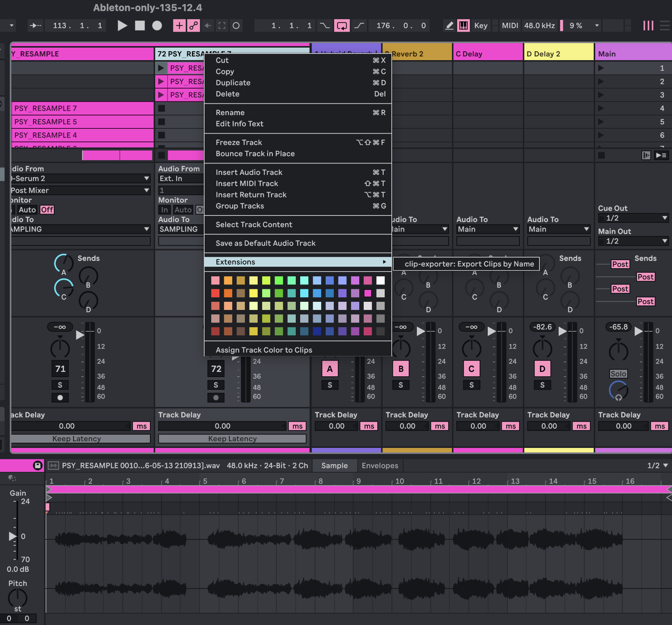The width and height of the screenshot is (672, 625).
Task: Switch to the Sample tab
Action: 335,466
